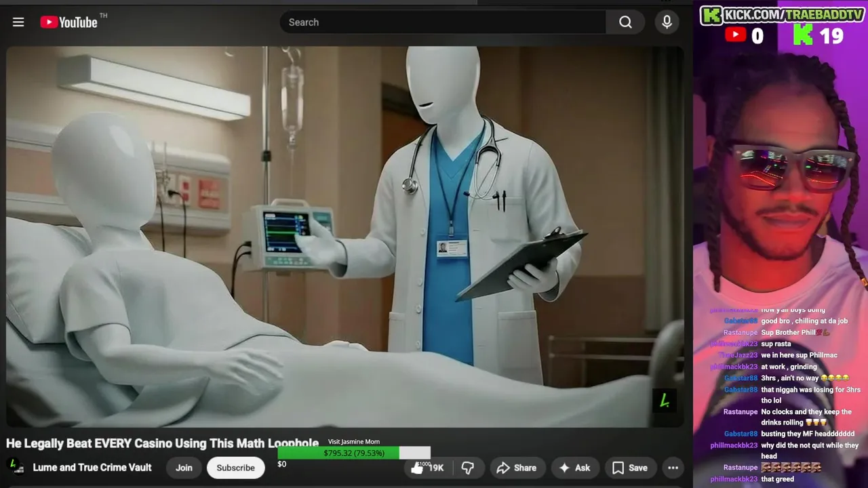Open Lume and True Crime Vault channel name
The width and height of the screenshot is (868, 488).
92,468
